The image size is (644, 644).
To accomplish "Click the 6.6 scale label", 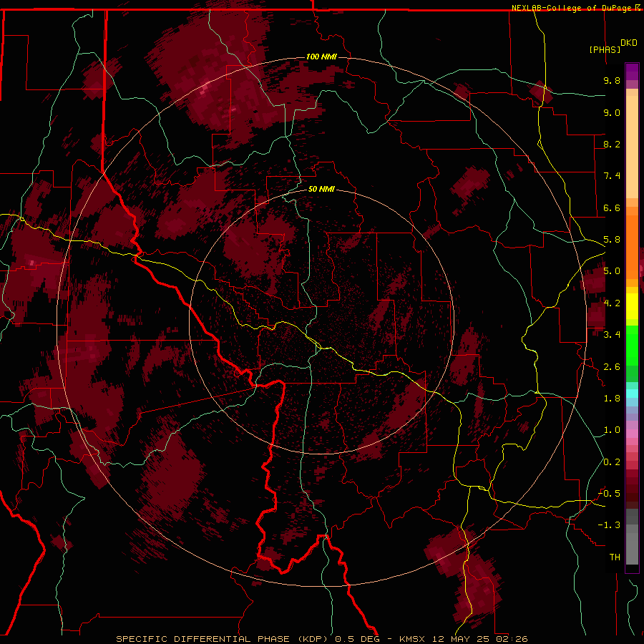I will [612, 208].
